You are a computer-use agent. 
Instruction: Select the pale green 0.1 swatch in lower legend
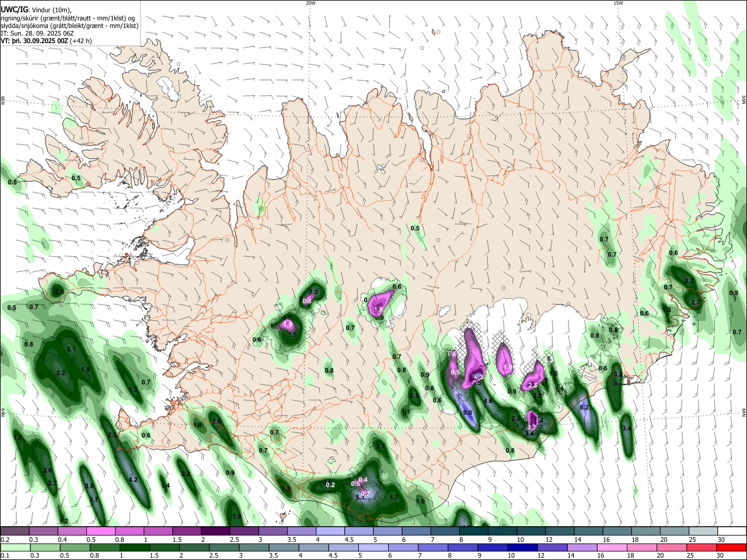click(15, 547)
